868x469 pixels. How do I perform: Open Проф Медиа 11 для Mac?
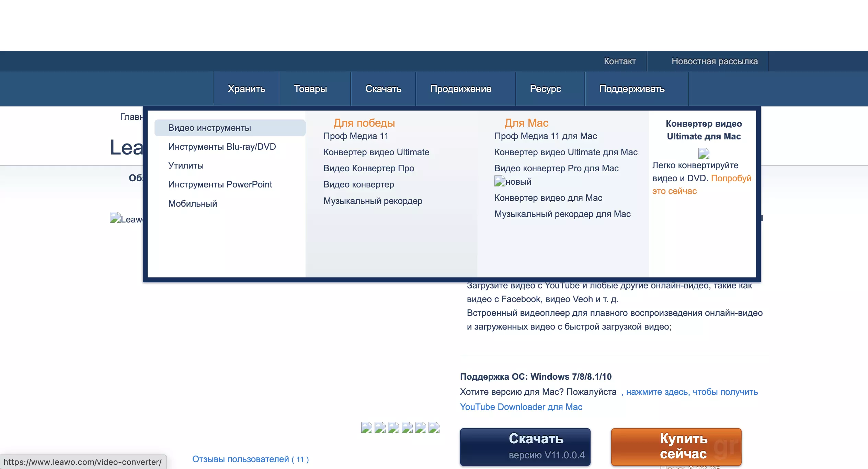[546, 136]
